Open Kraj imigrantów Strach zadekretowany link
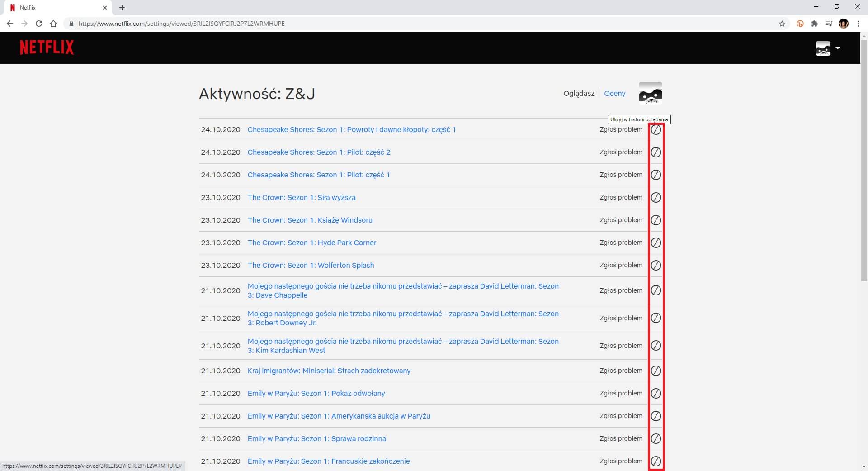The image size is (868, 471). click(329, 371)
